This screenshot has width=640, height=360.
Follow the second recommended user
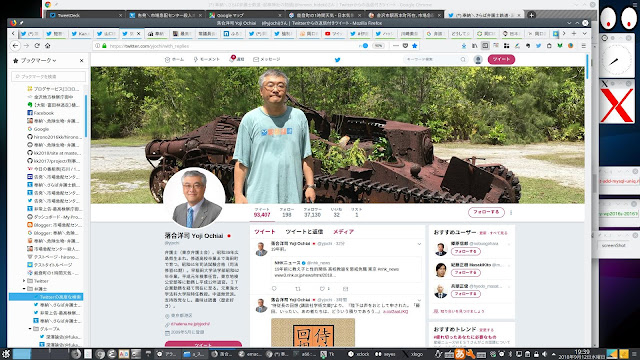(x=465, y=273)
